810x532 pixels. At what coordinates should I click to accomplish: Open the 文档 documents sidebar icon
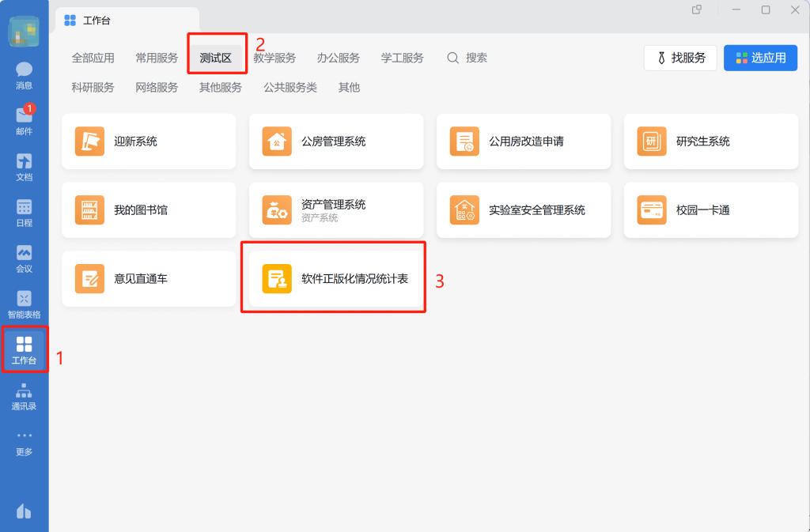click(x=24, y=166)
